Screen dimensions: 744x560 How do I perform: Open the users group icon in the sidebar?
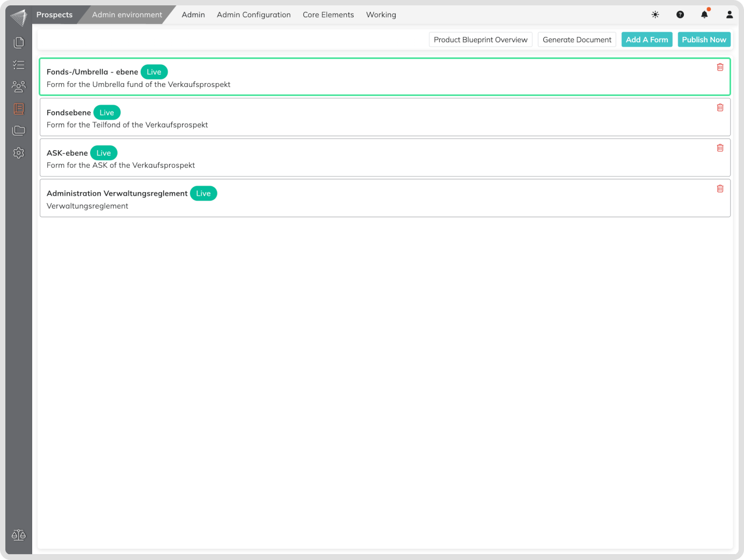point(19,86)
